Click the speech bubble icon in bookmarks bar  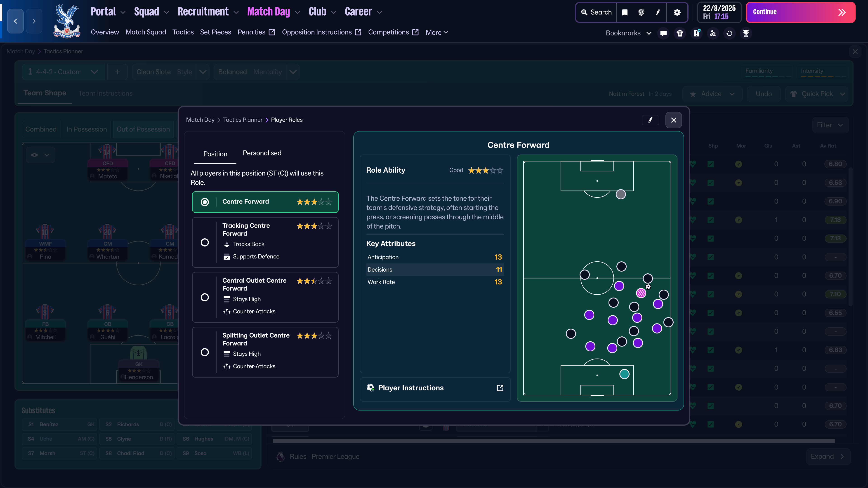(663, 33)
